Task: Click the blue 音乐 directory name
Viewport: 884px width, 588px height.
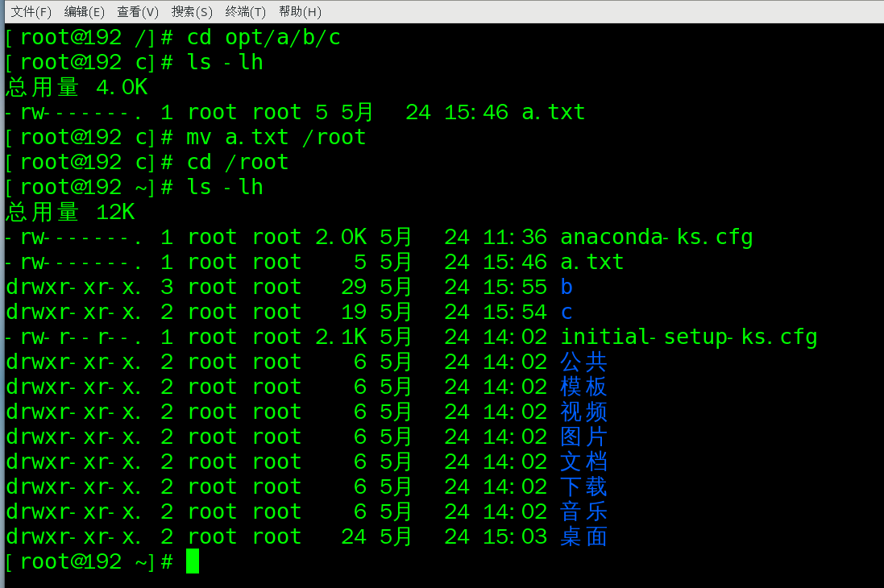Action: coord(583,511)
